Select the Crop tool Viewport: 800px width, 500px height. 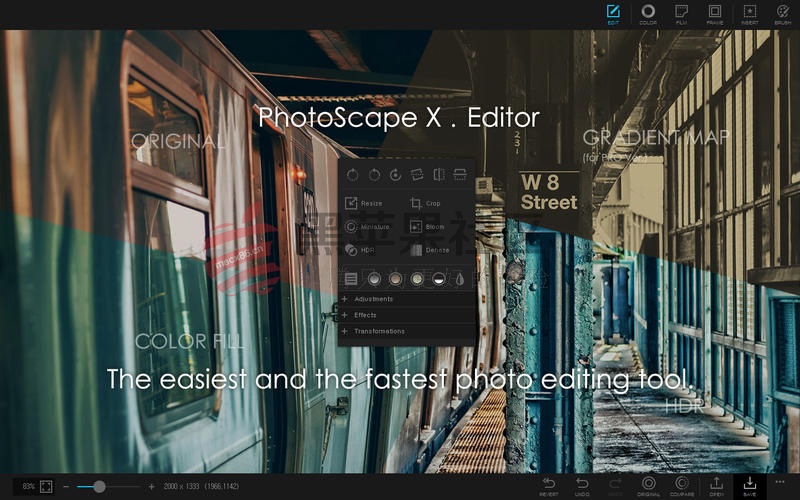click(425, 203)
